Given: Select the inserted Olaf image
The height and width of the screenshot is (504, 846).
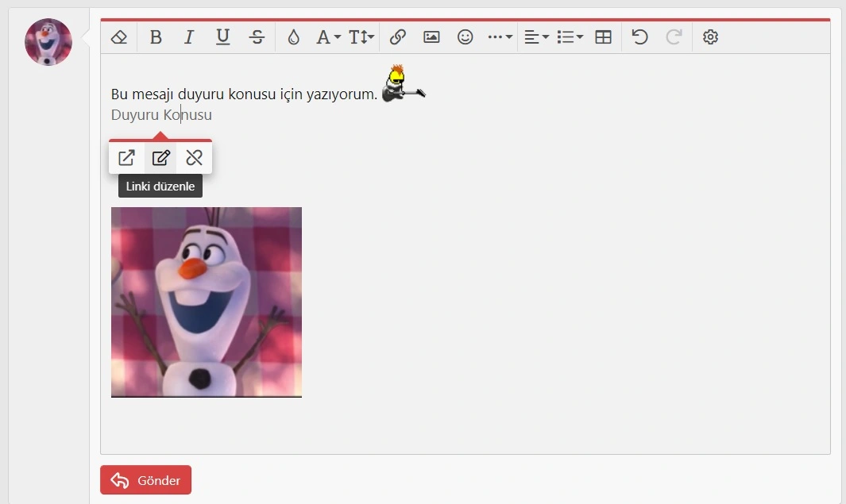Looking at the screenshot, I should pos(207,302).
